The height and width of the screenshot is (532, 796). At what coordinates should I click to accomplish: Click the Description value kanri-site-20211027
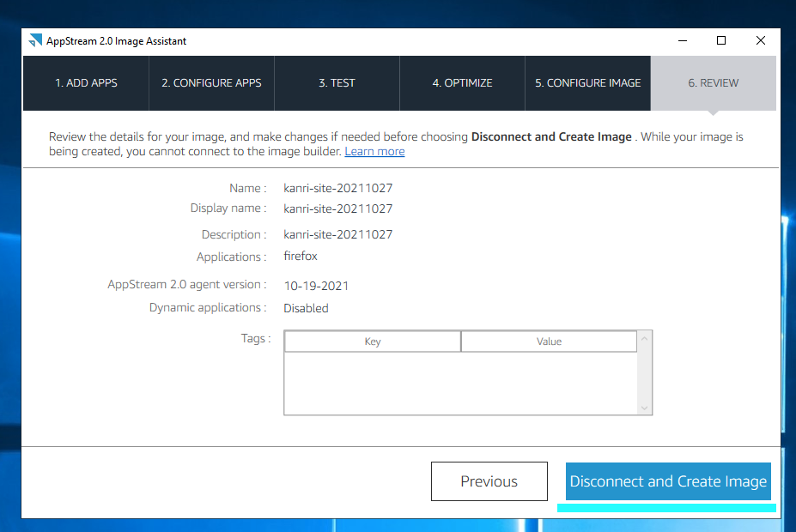tap(338, 234)
